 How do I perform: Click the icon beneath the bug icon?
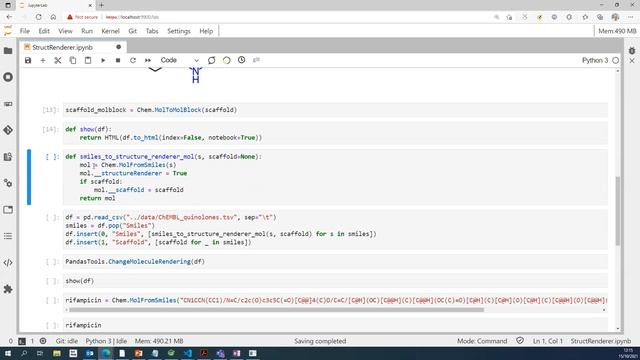(632, 61)
